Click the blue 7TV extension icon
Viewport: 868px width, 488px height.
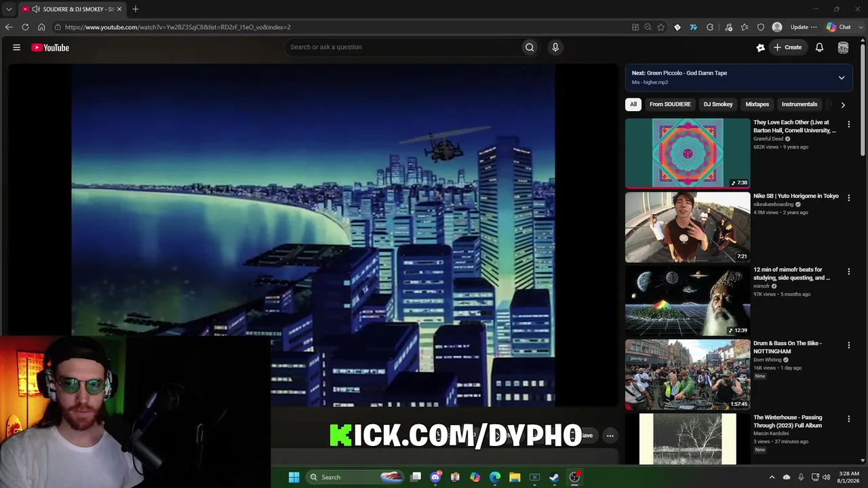click(693, 27)
